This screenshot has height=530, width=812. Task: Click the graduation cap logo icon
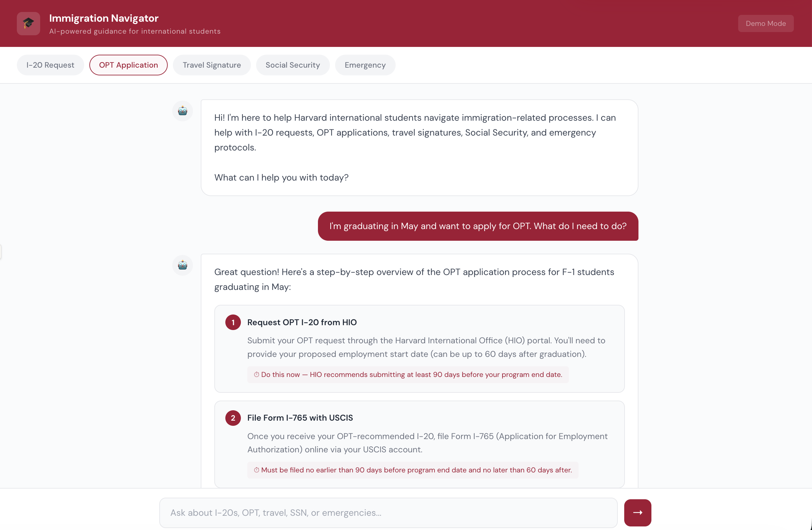tap(28, 24)
